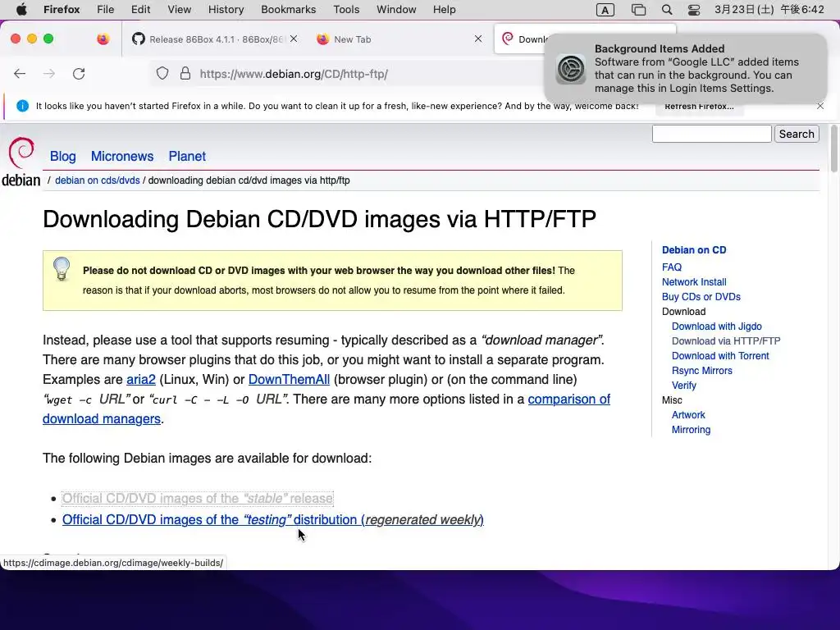Click the forward navigation arrow
Screen dimensions: 840x630
tap(49, 73)
